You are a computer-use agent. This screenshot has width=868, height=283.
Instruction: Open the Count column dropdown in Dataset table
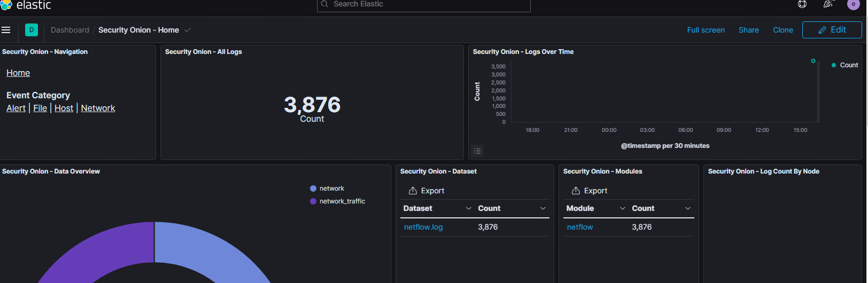click(x=543, y=208)
